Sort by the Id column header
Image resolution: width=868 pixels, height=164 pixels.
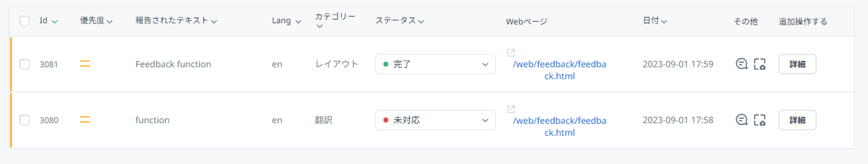click(49, 21)
